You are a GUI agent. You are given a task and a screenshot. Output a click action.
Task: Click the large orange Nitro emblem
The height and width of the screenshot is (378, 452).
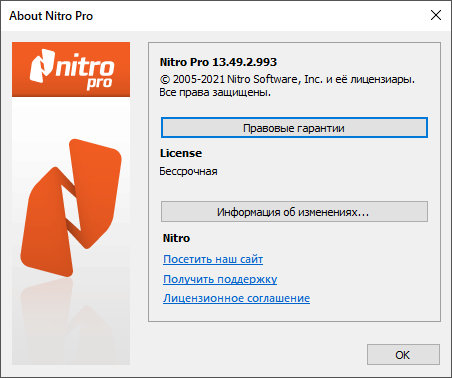point(71,207)
